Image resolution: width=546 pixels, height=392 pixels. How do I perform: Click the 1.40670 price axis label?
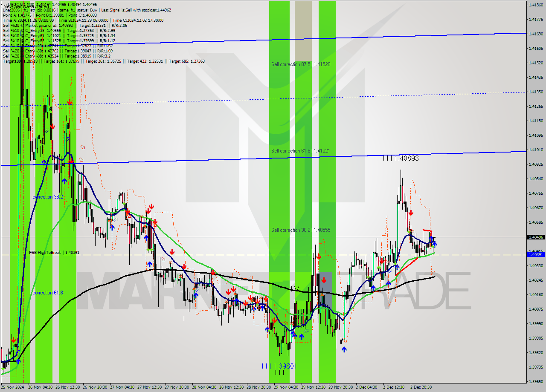point(536,208)
